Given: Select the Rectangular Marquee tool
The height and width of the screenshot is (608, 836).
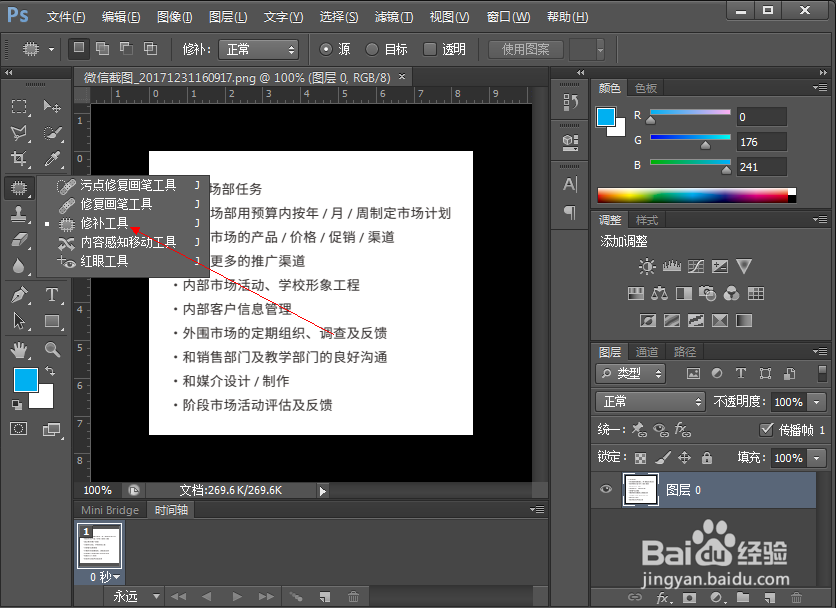Looking at the screenshot, I should click(18, 107).
